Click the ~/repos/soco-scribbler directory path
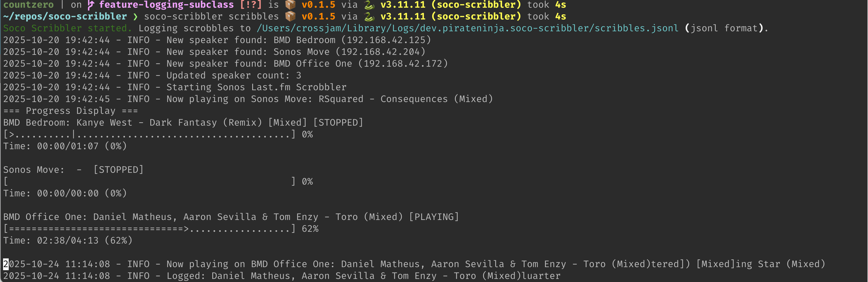The width and height of the screenshot is (868, 282). tap(65, 16)
